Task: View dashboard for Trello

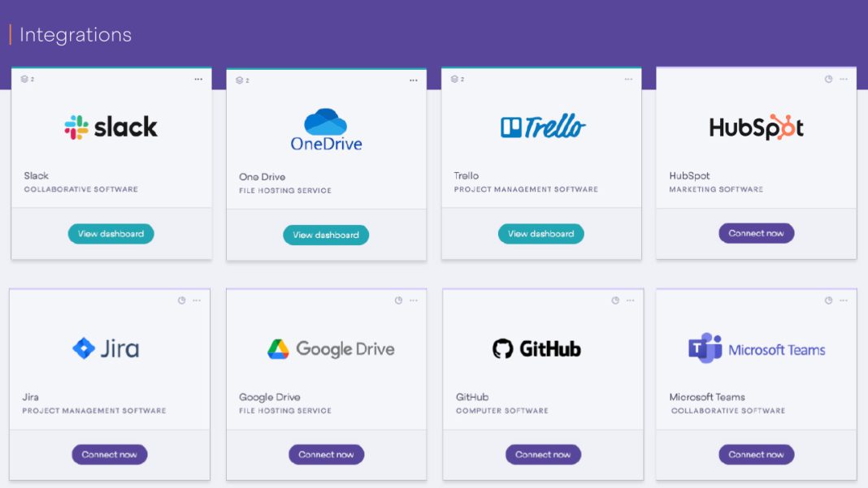Action: tap(540, 234)
